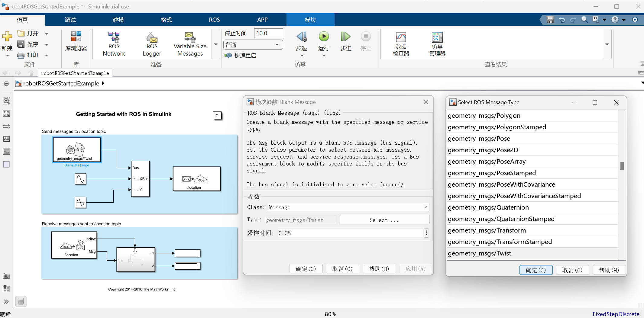Click the green Run (运行) button
The height and width of the screenshot is (318, 644).
(324, 37)
